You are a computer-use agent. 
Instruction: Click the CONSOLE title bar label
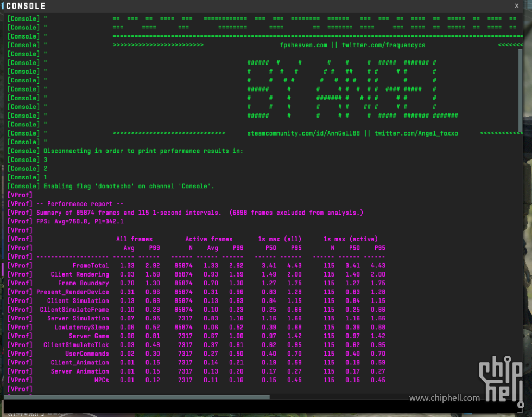pyautogui.click(x=25, y=6)
